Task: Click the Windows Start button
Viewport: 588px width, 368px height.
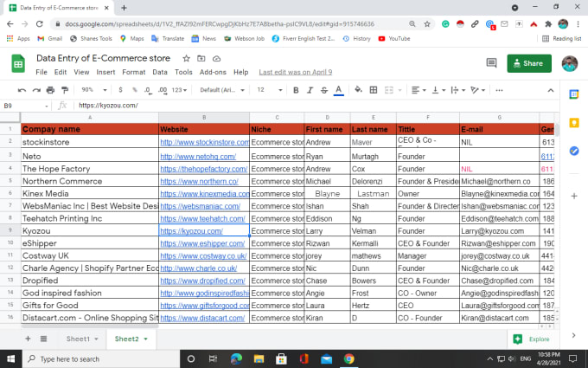Action: coord(11,359)
